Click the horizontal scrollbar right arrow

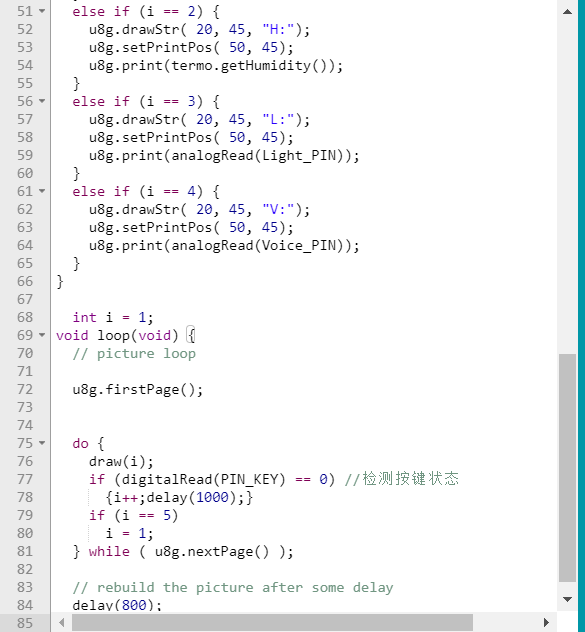pos(546,623)
